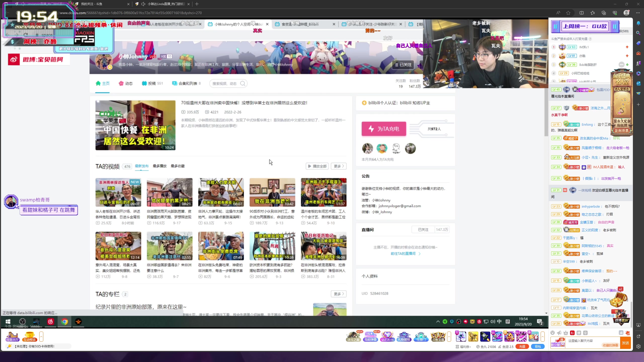Toggle the 粉 fan badge display
This screenshot has width=644, height=362.
tap(572, 333)
